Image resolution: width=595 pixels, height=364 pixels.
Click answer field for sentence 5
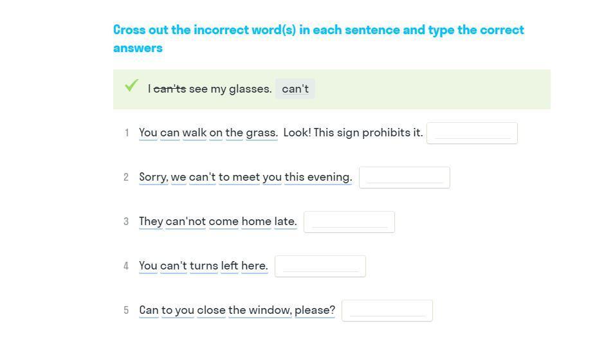point(387,311)
